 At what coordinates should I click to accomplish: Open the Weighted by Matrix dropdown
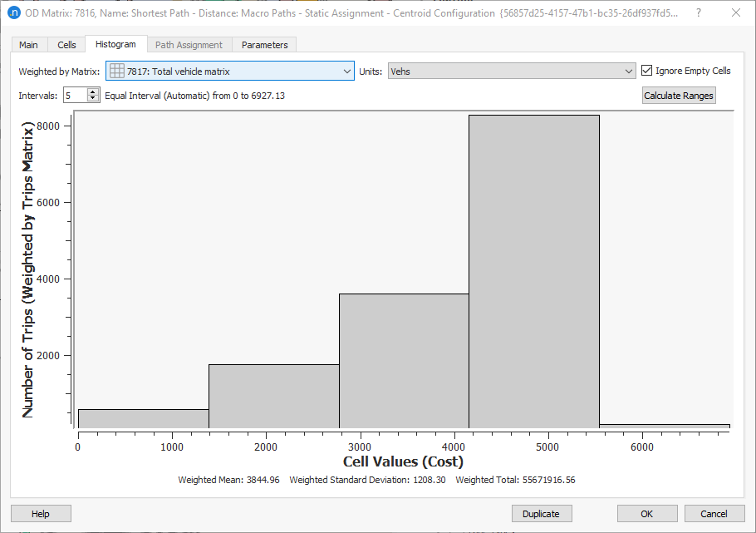click(x=230, y=71)
